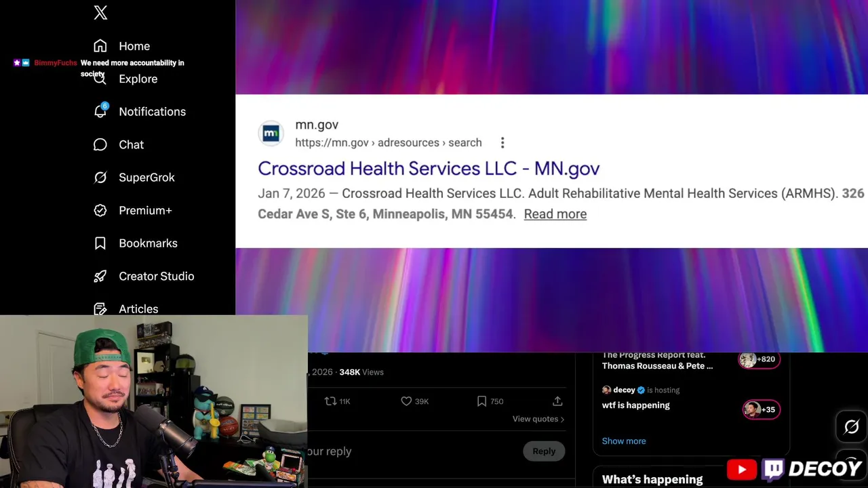Click the mn.gov site favicon
The height and width of the screenshot is (488, 868).
(x=271, y=134)
